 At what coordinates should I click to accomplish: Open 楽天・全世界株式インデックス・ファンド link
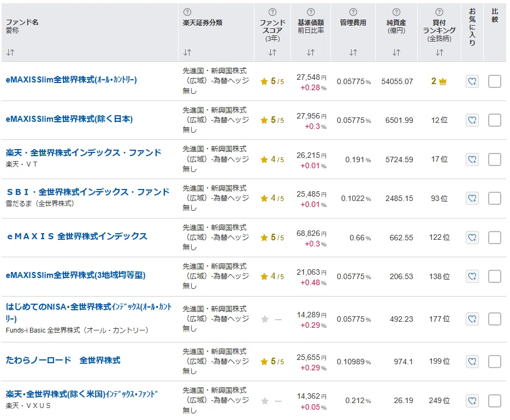pyautogui.click(x=84, y=152)
